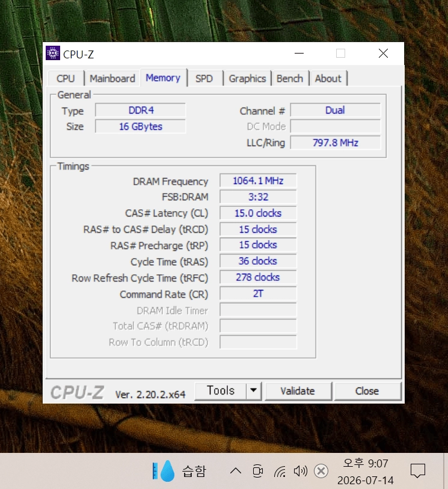This screenshot has width=448, height=489.
Task: Click the Meet Now camera tray icon
Action: [x=257, y=471]
